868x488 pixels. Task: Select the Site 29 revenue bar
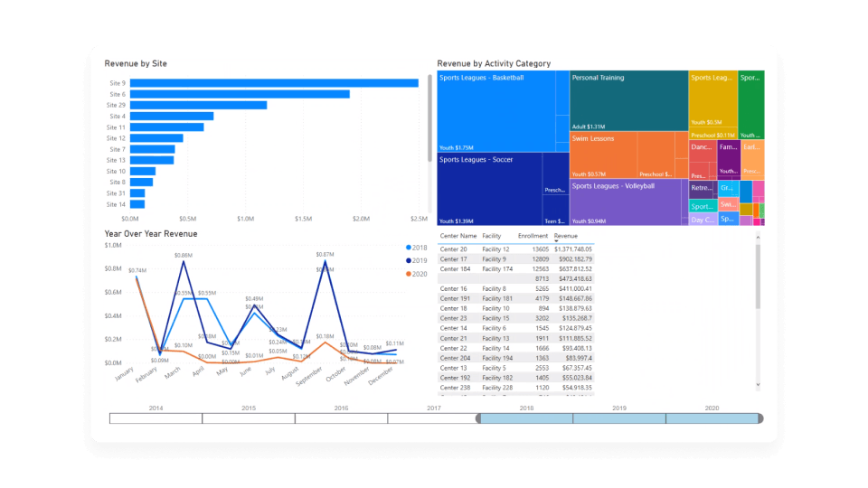tap(198, 105)
